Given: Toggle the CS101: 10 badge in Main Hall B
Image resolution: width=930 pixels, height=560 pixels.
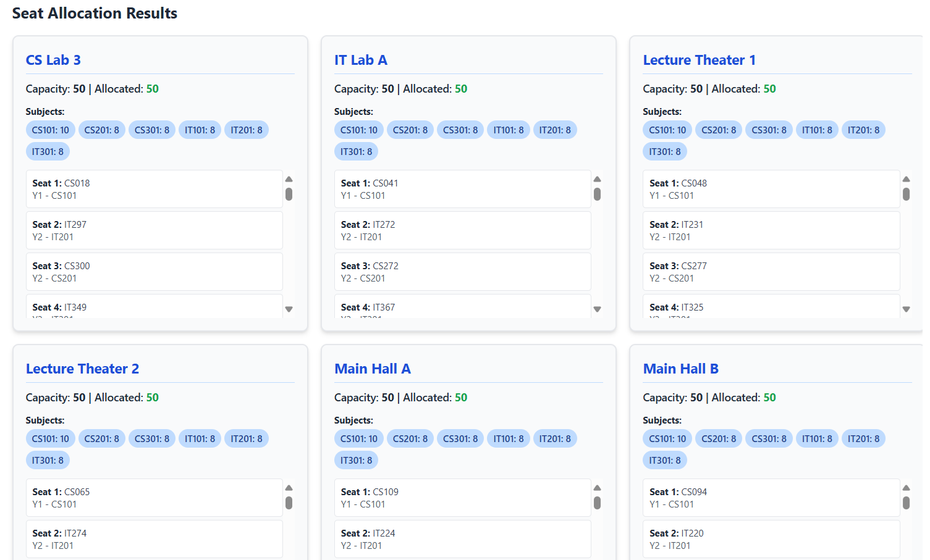Looking at the screenshot, I should (x=667, y=438).
